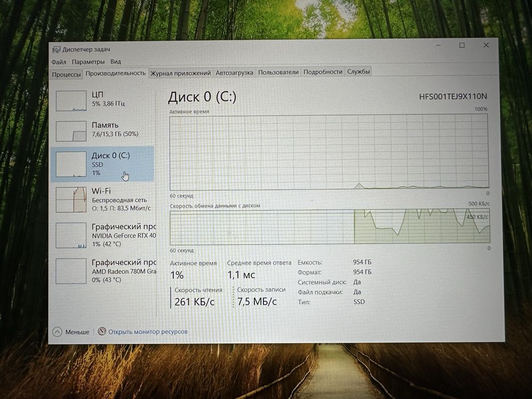This screenshot has width=532, height=399.
Task: Select the AMD Radeon 780M GPU item
Action: pyautogui.click(x=103, y=271)
